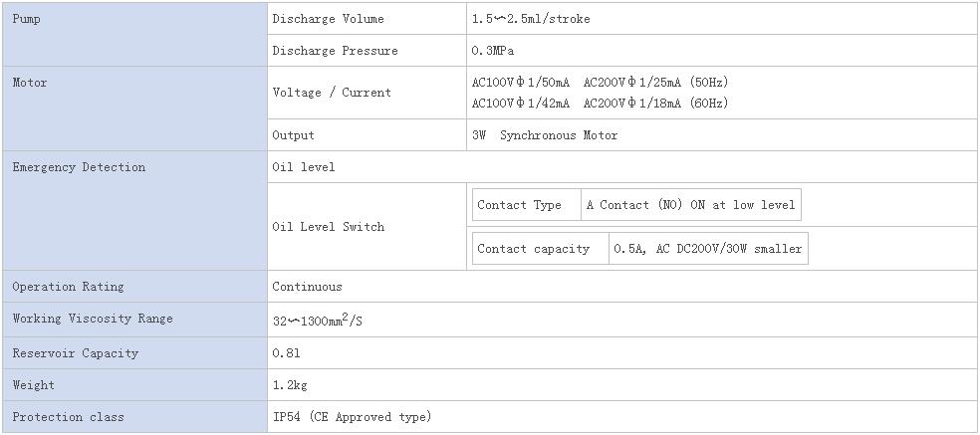Select the Contact capacity inner cell
This screenshot has height=435, width=980.
(x=541, y=249)
